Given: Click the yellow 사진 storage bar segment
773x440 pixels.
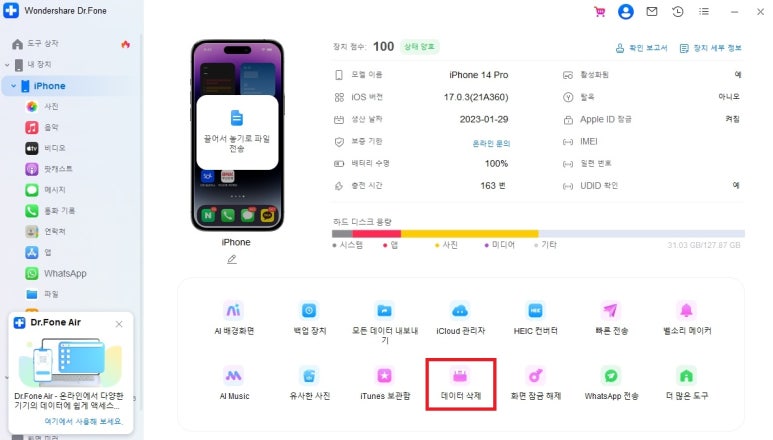Looking at the screenshot, I should [469, 234].
